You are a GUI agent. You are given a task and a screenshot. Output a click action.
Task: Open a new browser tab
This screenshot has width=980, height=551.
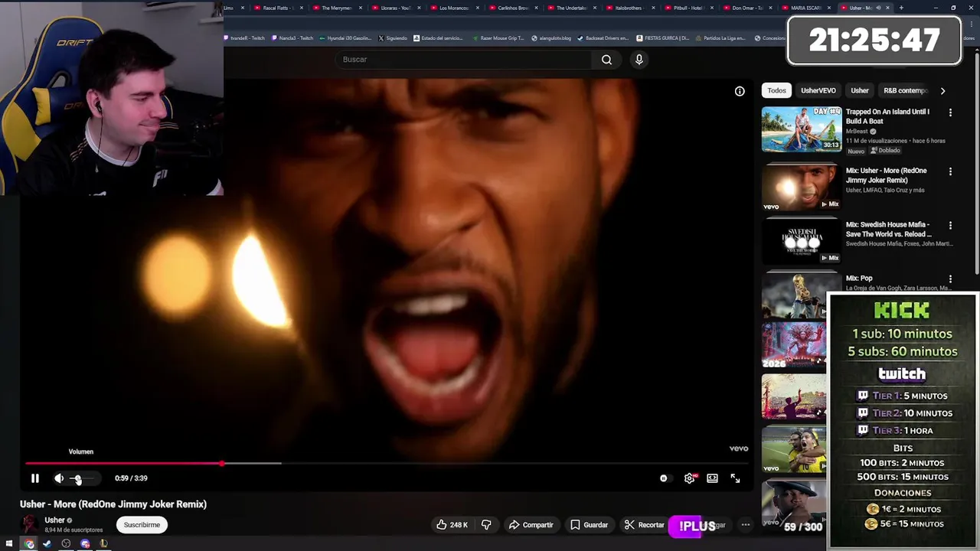[901, 8]
